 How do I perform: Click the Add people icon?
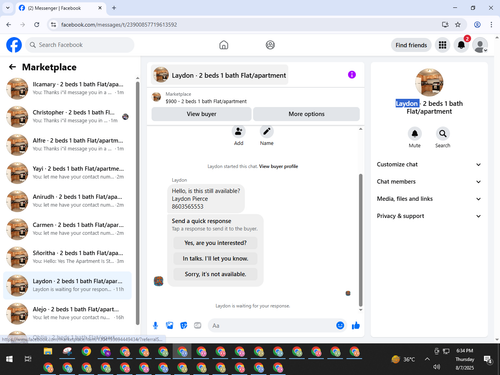pyautogui.click(x=239, y=132)
